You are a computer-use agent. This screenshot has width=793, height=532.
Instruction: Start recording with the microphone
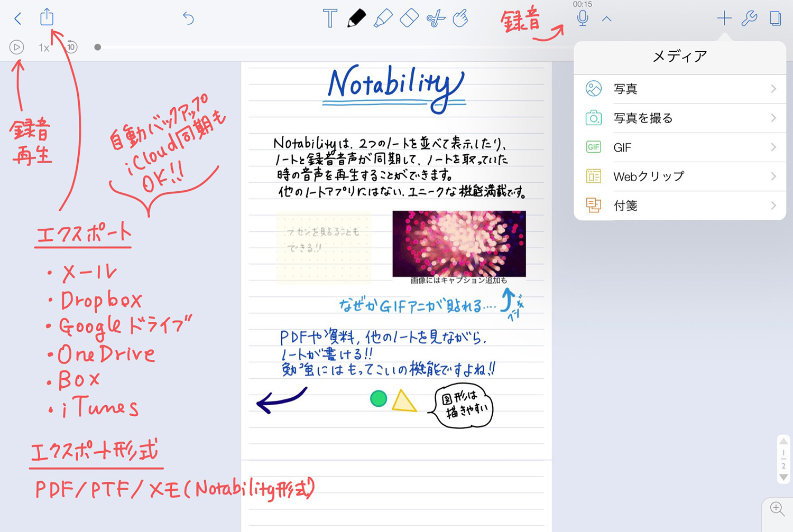click(x=583, y=18)
